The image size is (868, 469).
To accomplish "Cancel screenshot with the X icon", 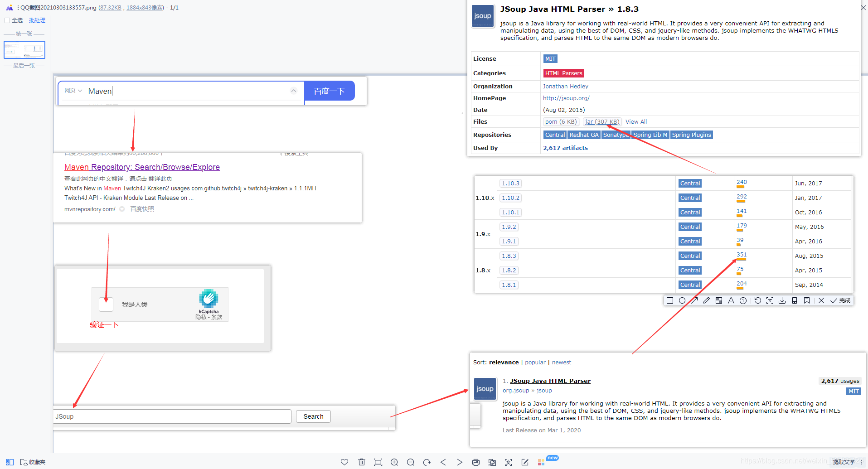I will coord(821,300).
